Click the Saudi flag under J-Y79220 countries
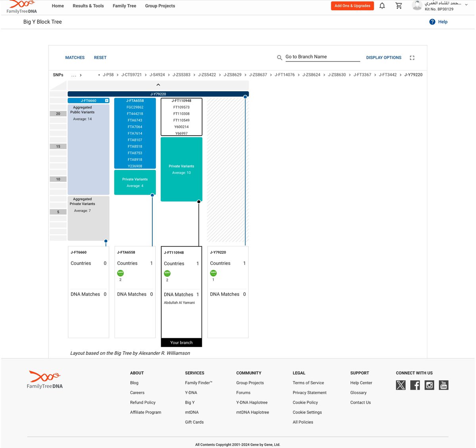 click(x=213, y=273)
